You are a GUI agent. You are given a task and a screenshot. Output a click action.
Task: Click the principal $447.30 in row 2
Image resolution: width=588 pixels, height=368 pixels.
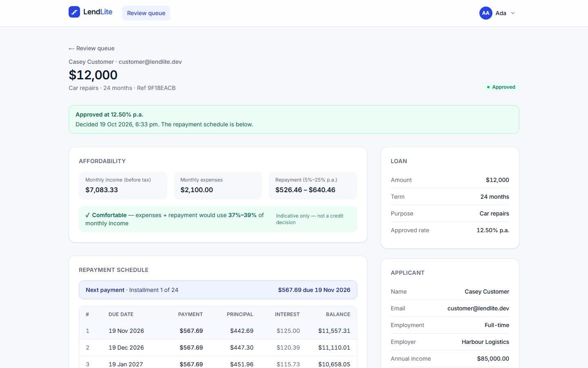[x=242, y=348]
